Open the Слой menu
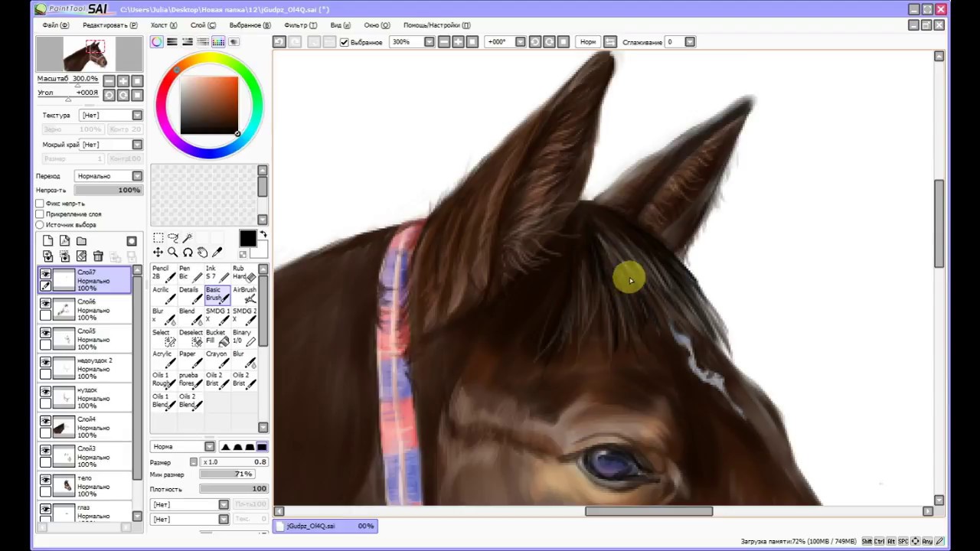 203,25
